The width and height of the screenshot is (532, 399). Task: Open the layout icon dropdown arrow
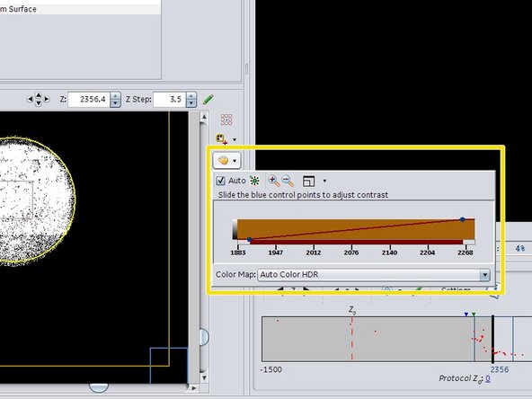[324, 181]
